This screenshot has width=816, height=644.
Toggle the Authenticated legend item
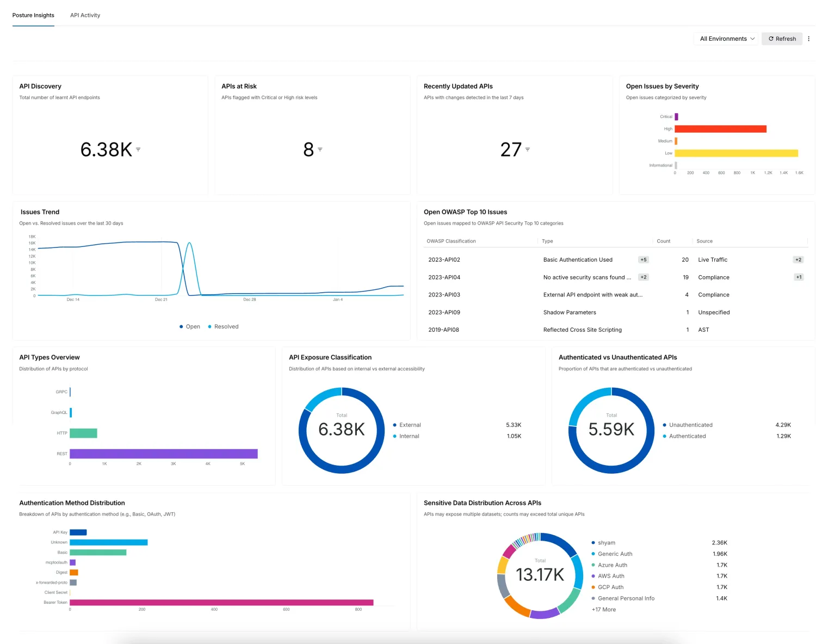pos(684,436)
